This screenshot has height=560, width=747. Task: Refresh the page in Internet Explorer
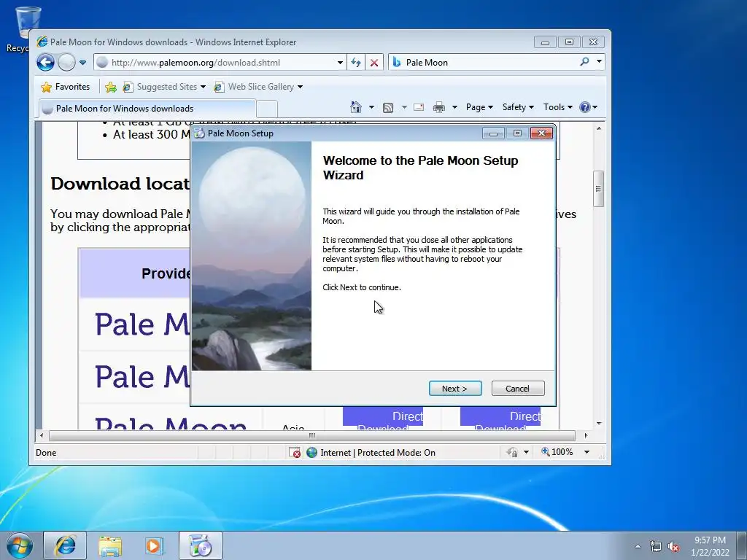coord(356,63)
